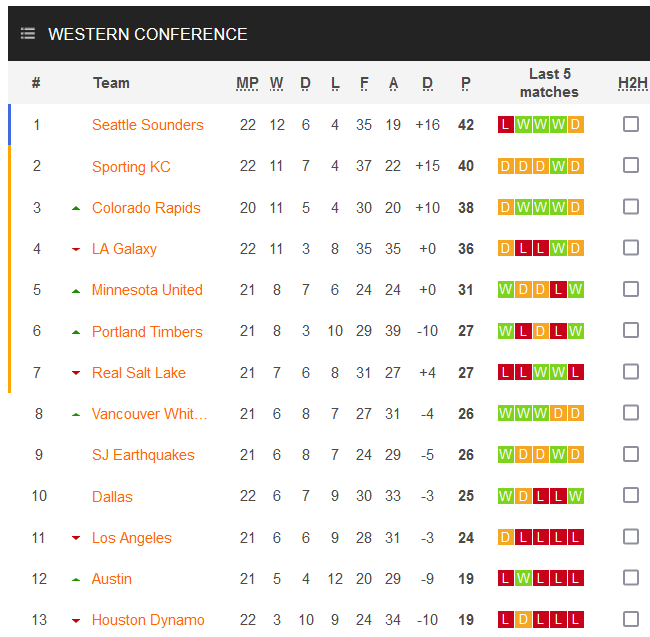Sort table by MP column header
650x637 pixels.
click(x=247, y=83)
